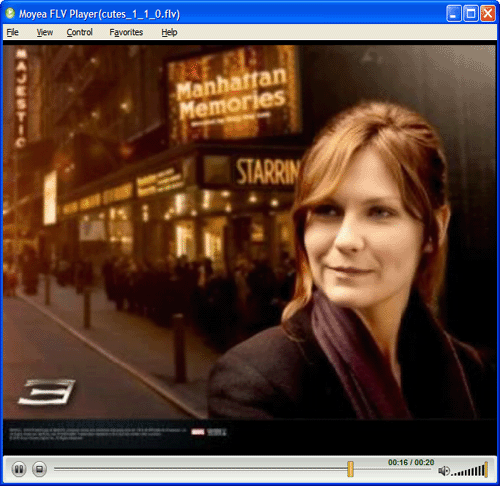Open the Help menu
Image resolution: width=500 pixels, height=486 pixels.
click(x=169, y=32)
